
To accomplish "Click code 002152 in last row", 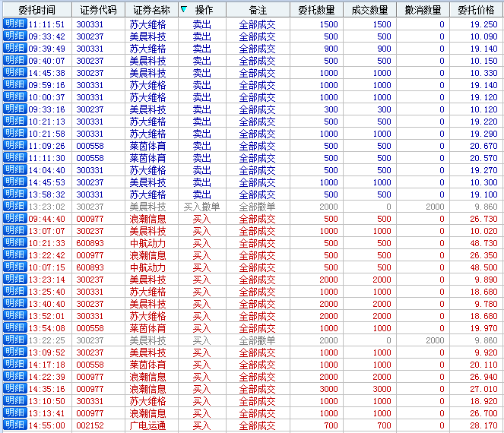I will click(90, 425).
